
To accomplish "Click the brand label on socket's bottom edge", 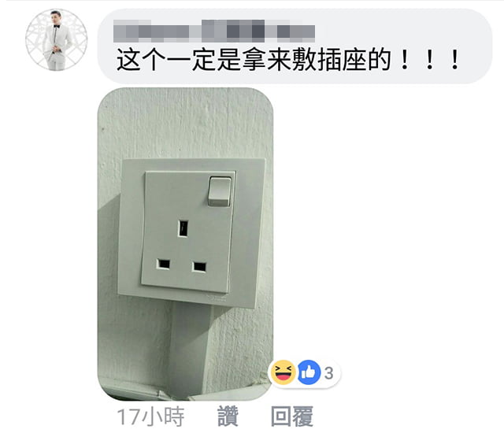I will coord(216,298).
